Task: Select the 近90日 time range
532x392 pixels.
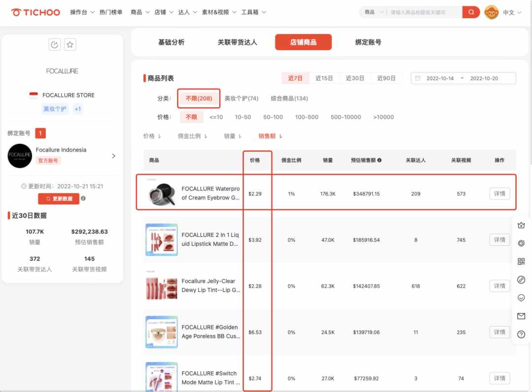Action: pos(387,78)
